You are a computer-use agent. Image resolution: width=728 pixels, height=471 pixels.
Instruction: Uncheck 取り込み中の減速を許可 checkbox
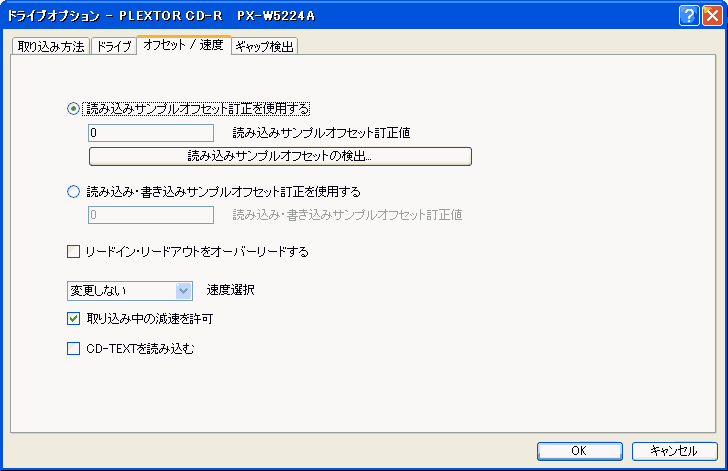click(x=73, y=319)
